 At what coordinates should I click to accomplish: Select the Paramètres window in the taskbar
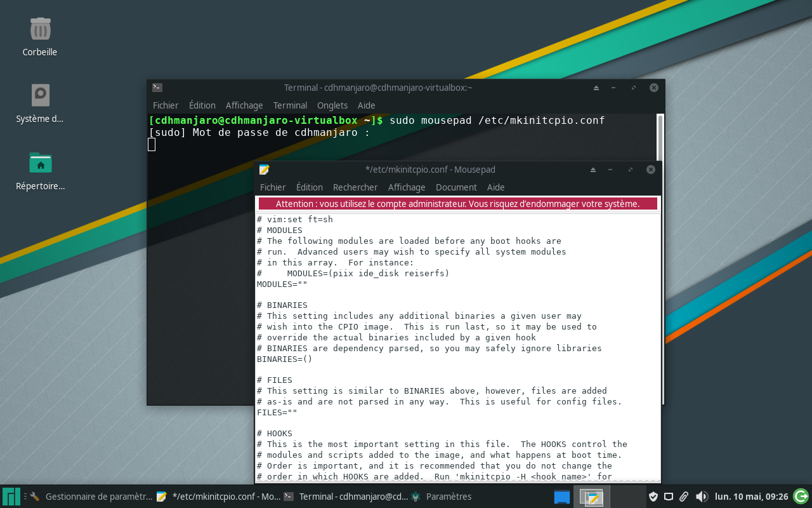pos(449,497)
